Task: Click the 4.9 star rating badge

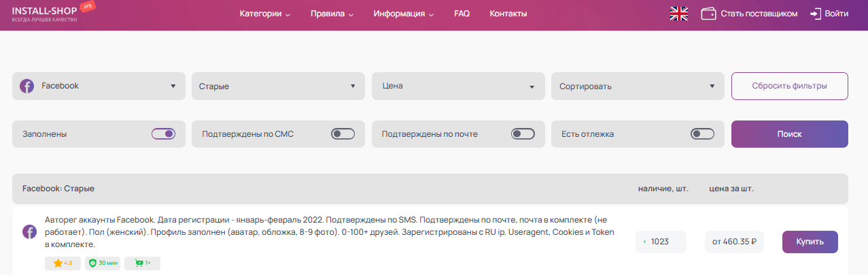Action: pos(63,263)
